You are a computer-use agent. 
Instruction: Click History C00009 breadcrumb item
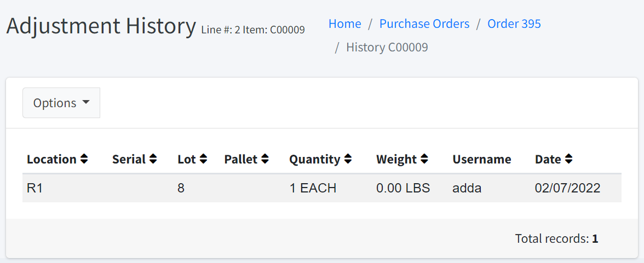387,48
